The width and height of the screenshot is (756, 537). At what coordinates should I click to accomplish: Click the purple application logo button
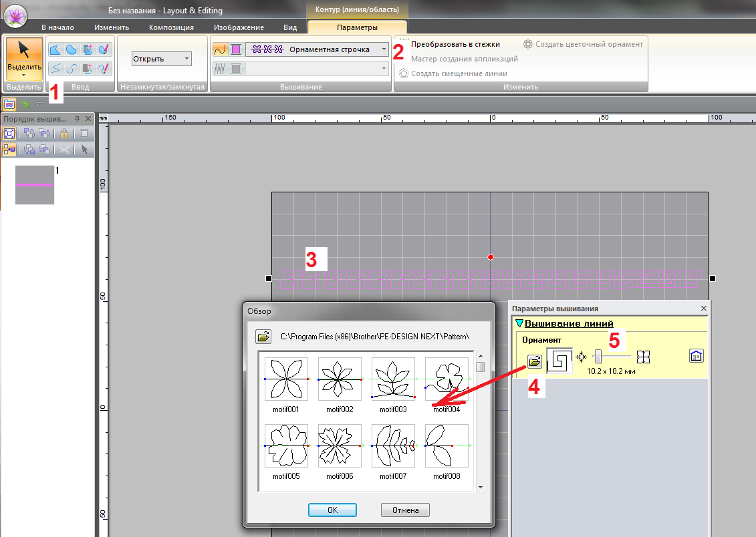click(15, 14)
